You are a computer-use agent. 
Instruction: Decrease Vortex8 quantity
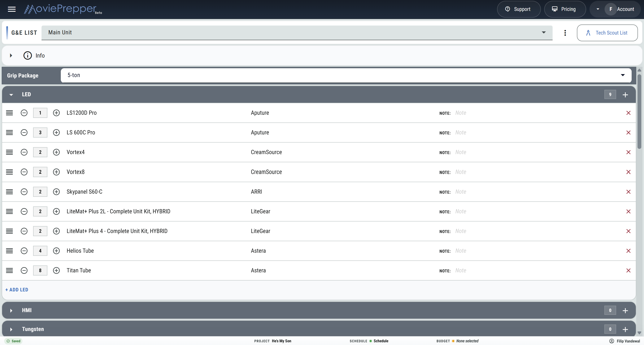24,172
